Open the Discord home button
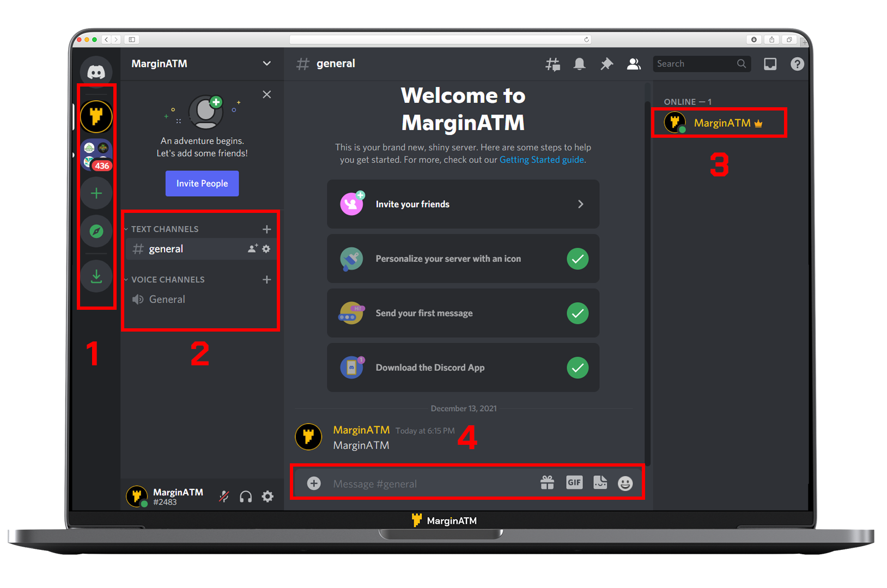Screen dimensions: 887x588 (96, 71)
